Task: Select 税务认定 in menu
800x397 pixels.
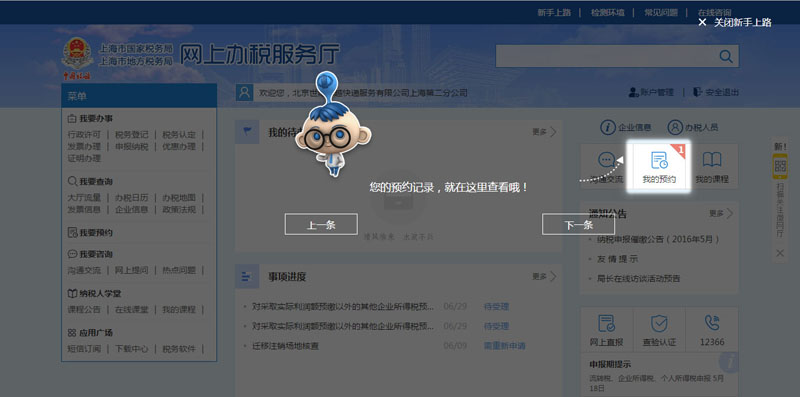Action: click(179, 135)
